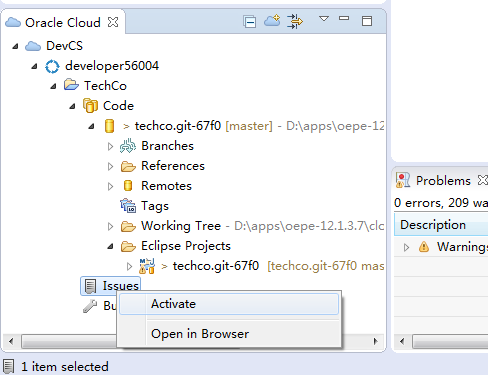Viewport: 488px width, 375px height.
Task: Expand the References folder
Action: [x=110, y=166]
